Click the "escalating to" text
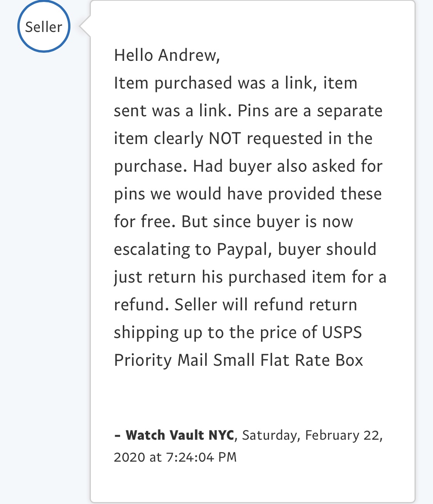Viewport: 433px width, 504px height. tap(162, 249)
